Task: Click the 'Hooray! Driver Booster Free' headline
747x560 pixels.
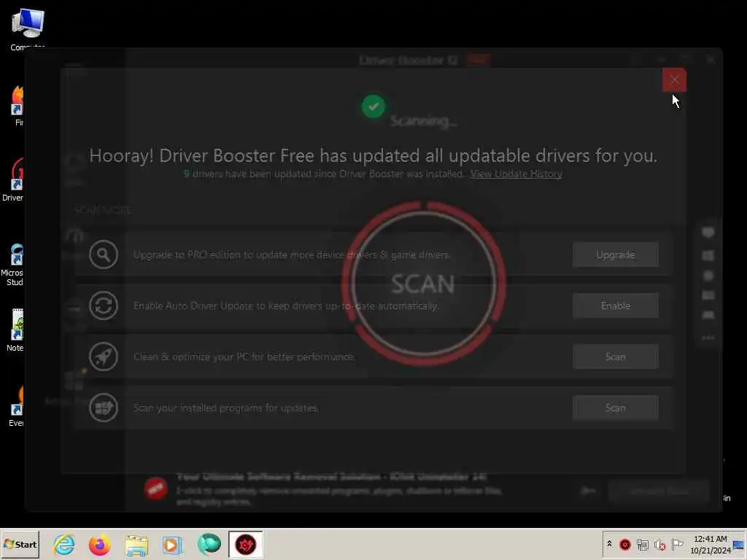Action: [373, 156]
